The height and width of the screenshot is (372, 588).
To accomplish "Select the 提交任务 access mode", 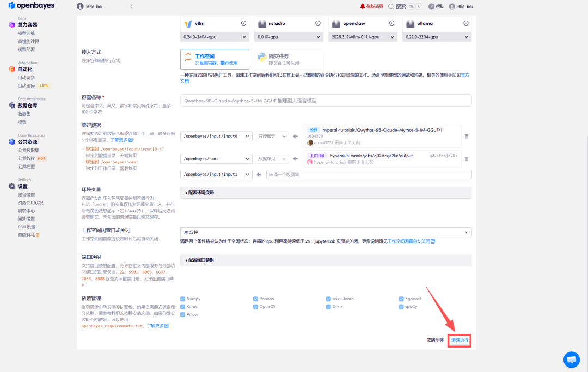I will tap(289, 59).
